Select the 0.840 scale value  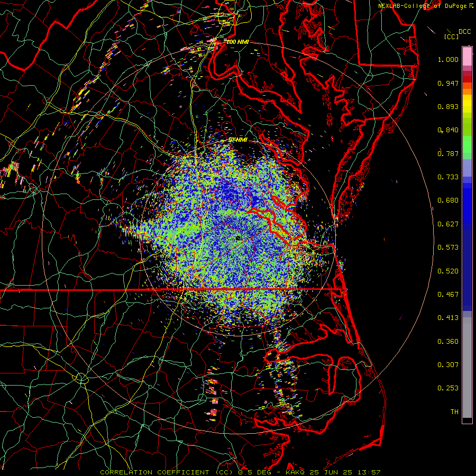[x=448, y=130]
